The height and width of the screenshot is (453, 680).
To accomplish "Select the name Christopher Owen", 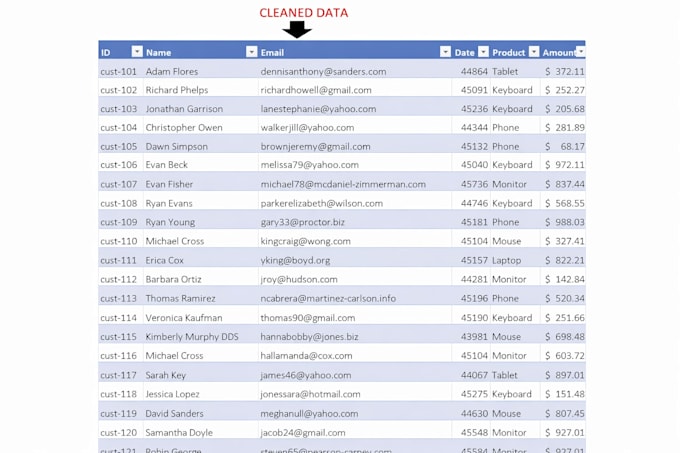I will (x=184, y=127).
